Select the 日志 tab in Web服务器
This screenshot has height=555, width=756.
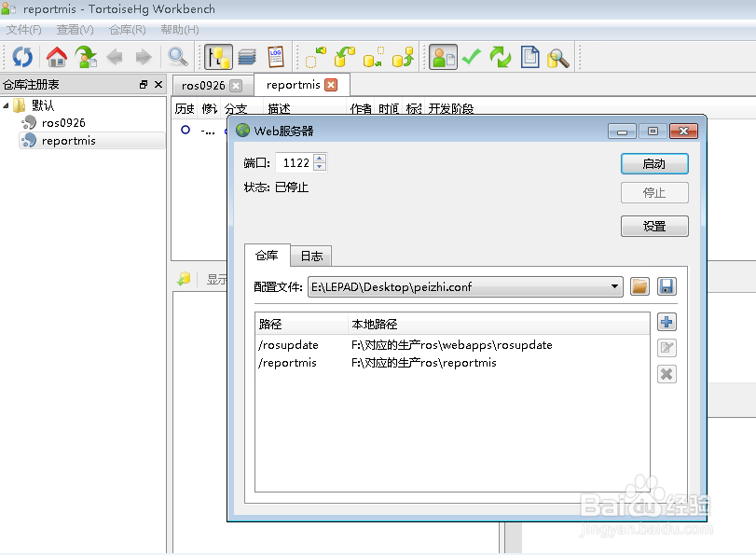(x=311, y=257)
